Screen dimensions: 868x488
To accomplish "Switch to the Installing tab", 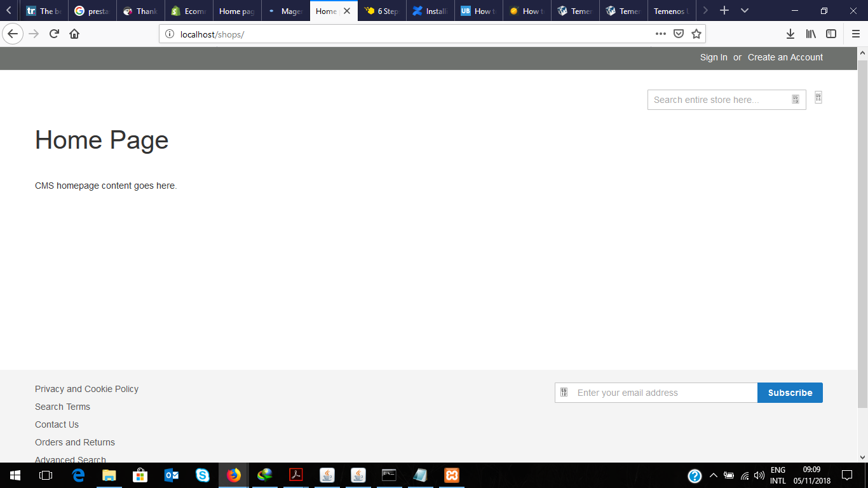I will tap(431, 10).
